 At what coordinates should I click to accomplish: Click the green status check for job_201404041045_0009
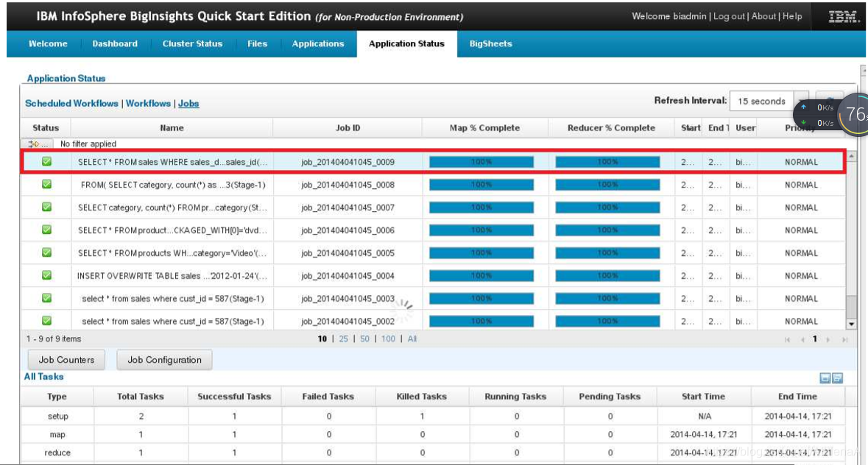46,161
